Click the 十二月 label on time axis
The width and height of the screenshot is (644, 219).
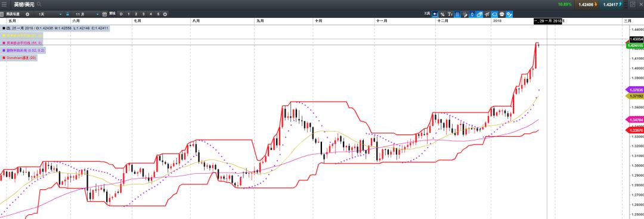point(442,20)
